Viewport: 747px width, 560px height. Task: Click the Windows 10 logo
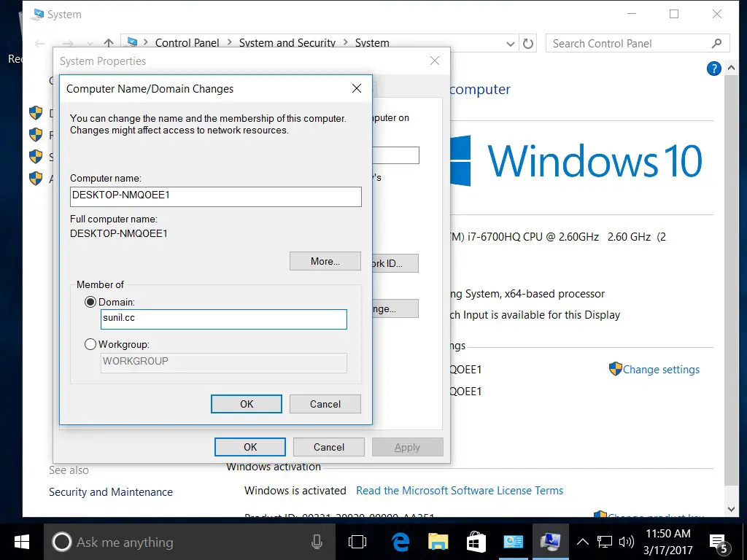click(576, 160)
